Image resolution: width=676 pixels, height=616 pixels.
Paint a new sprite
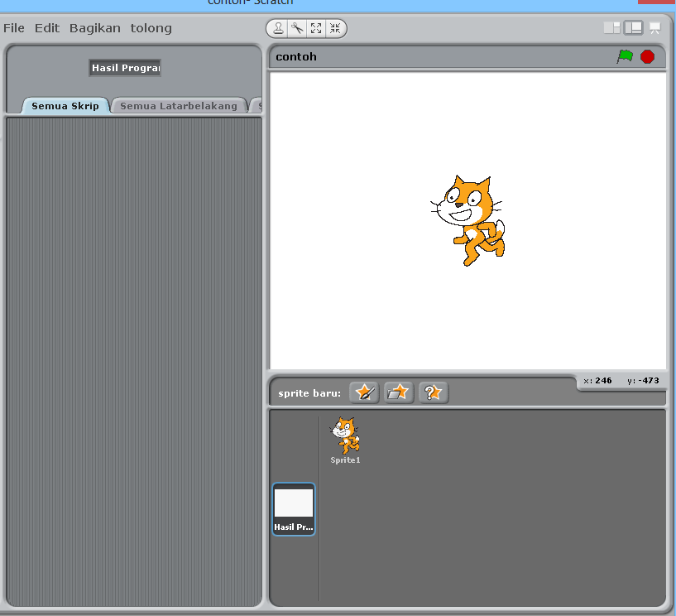click(364, 392)
